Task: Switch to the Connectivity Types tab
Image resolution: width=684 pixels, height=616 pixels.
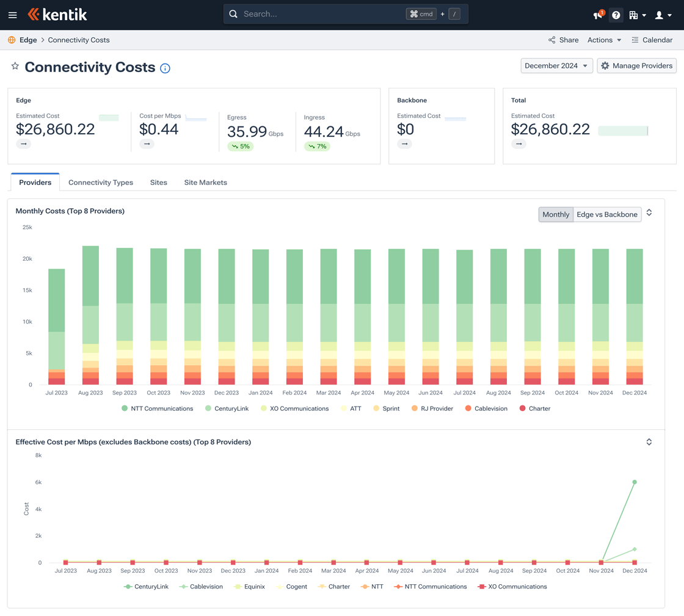Action: coord(100,182)
